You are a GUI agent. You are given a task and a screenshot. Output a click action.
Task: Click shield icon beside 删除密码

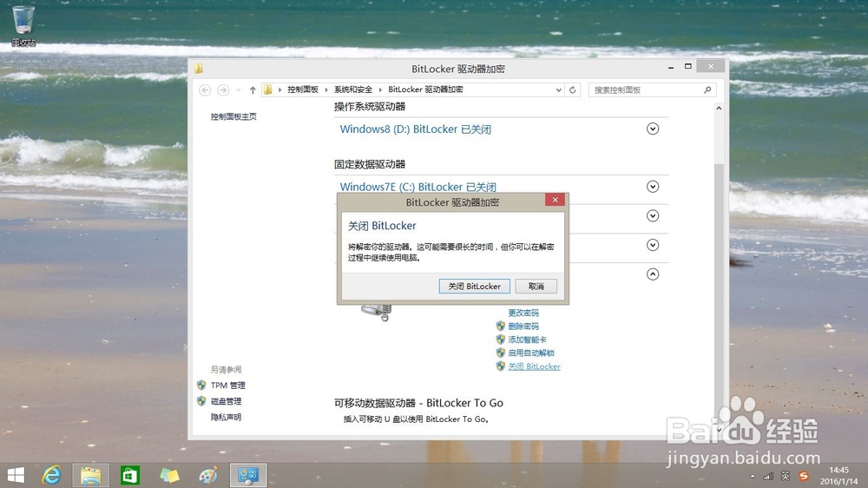pyautogui.click(x=501, y=326)
